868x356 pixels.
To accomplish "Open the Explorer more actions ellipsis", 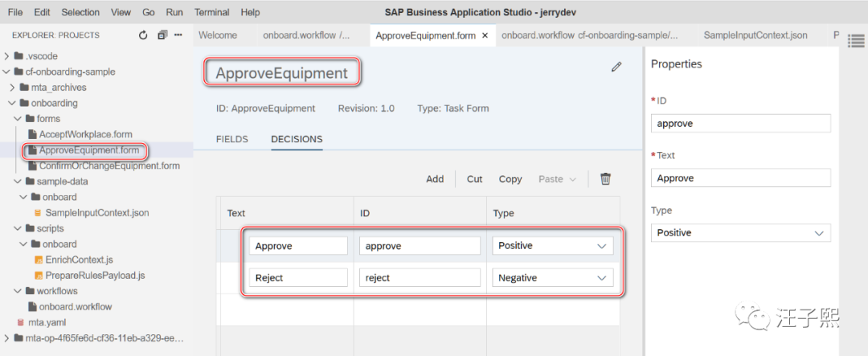I will coord(178,35).
